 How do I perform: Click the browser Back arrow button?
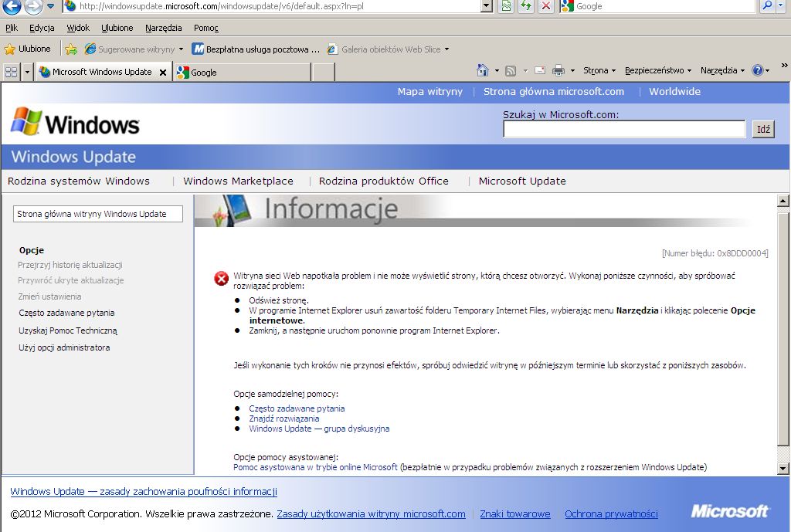(11, 6)
